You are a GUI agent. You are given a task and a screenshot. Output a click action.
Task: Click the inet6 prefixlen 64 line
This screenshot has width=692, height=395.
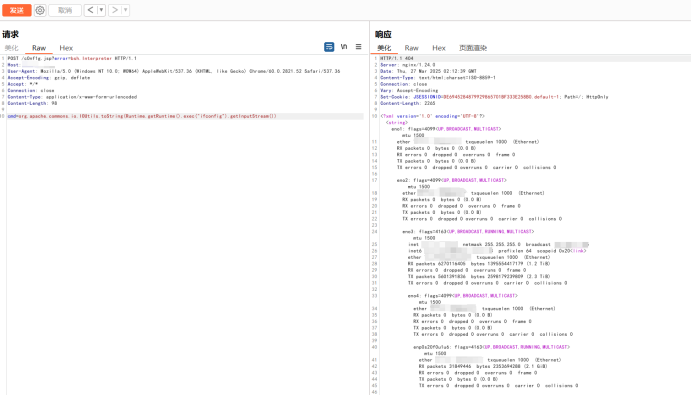point(497,251)
